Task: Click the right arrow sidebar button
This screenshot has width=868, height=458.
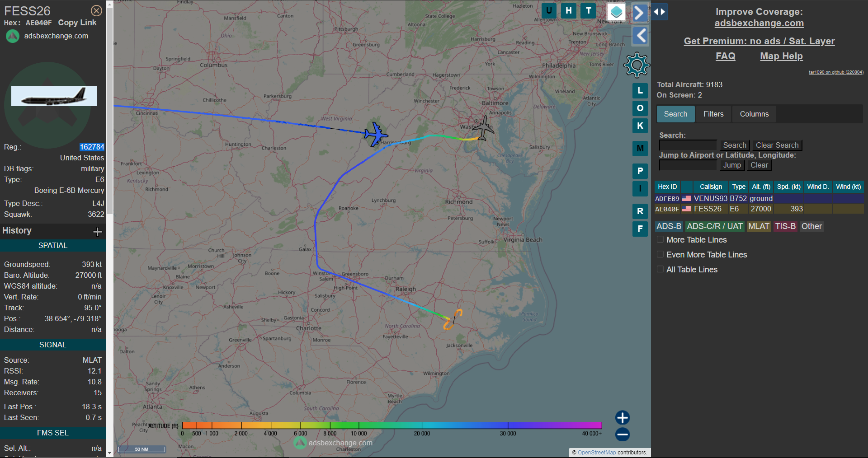Action: click(x=639, y=12)
